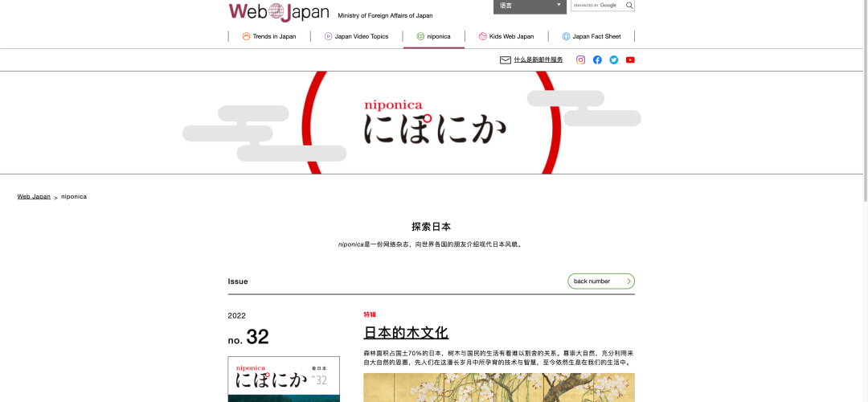The image size is (868, 402).
Task: Open the issue no. 32 cover thumbnail
Action: pos(284,379)
